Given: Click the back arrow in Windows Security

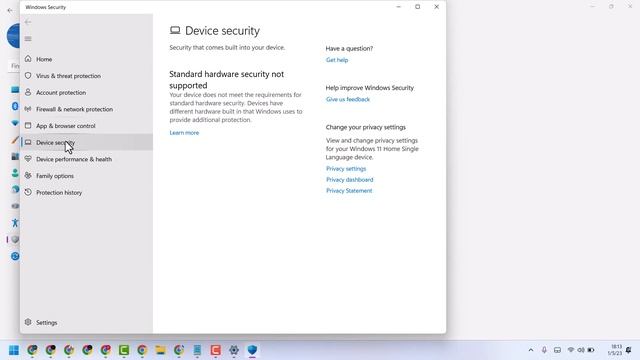Looking at the screenshot, I should (x=28, y=22).
